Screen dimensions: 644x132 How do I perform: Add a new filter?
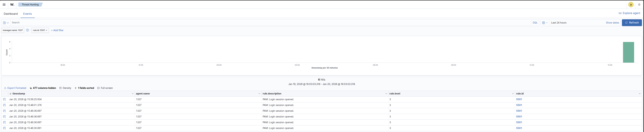(x=57, y=30)
